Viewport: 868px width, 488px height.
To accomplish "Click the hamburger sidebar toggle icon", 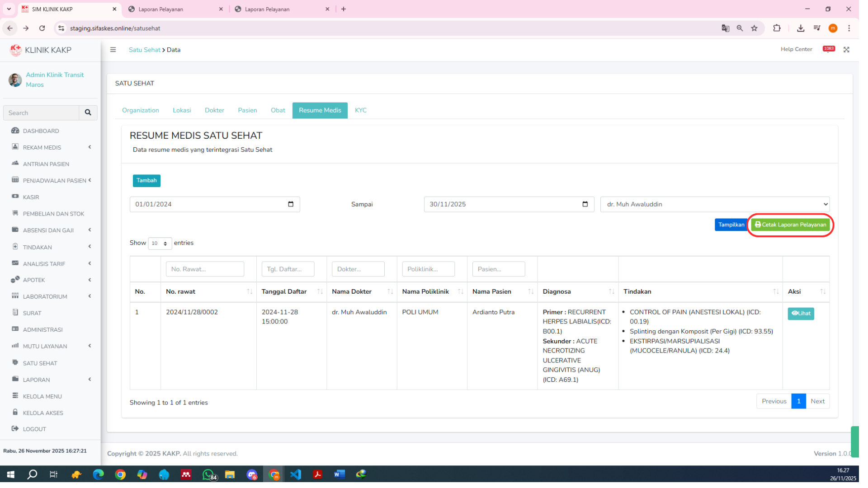I will (x=113, y=50).
